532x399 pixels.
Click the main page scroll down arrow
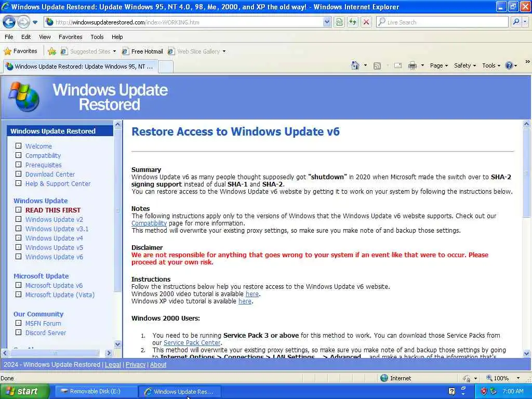(x=526, y=353)
